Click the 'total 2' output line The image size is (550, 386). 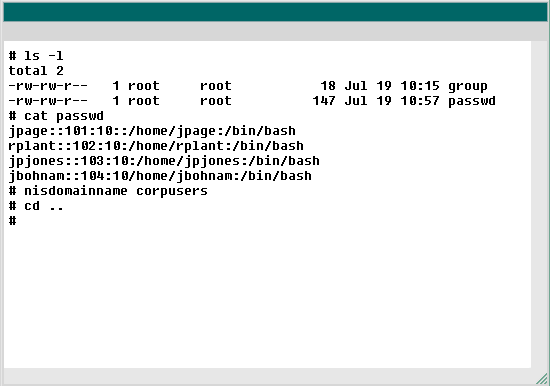tap(36, 71)
